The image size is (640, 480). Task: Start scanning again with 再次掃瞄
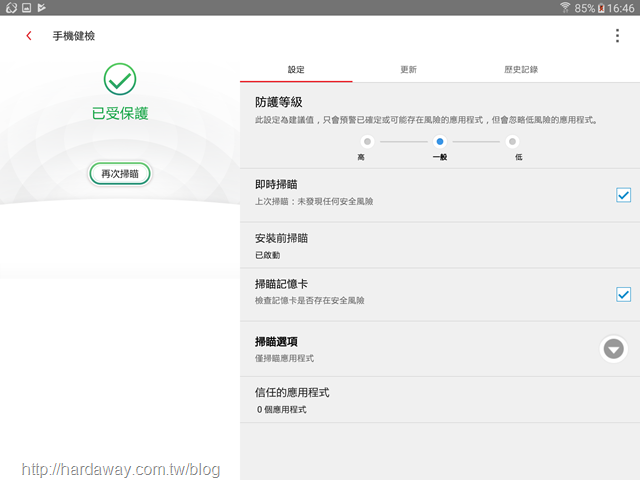click(120, 174)
